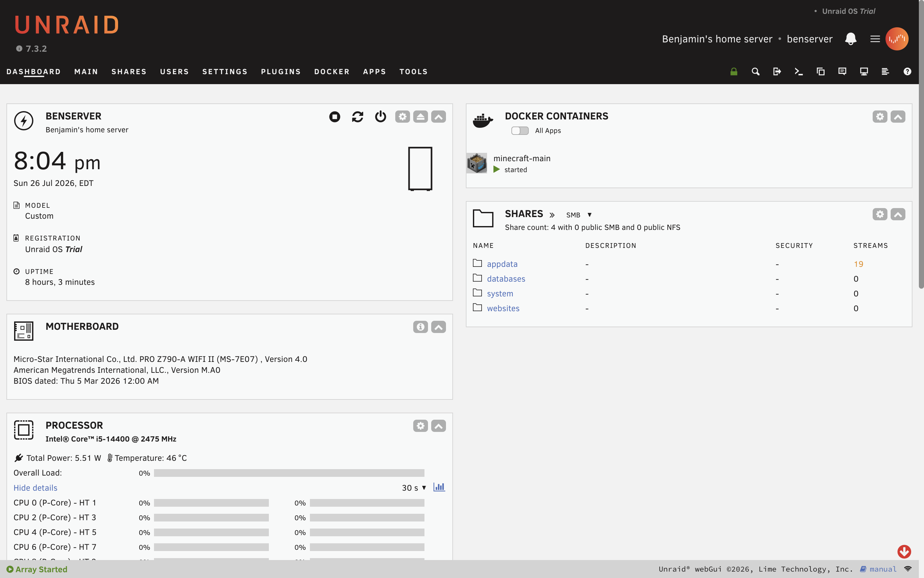Click the eject-style icon in Benserver panel
924x578 pixels.
pos(420,117)
